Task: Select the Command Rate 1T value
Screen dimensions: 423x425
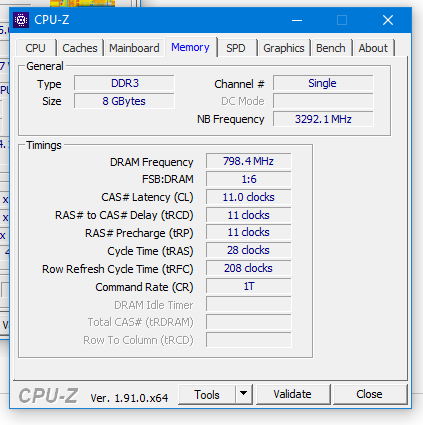Action: [x=249, y=286]
